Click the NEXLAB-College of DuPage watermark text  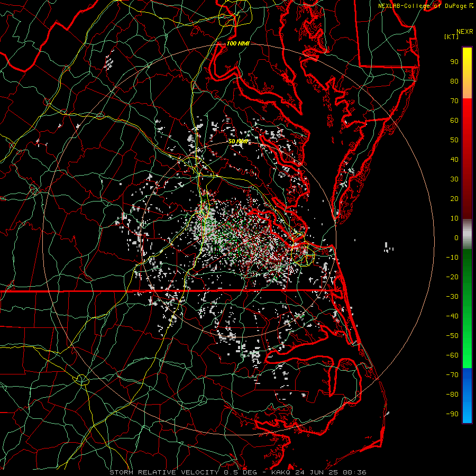tap(426, 6)
